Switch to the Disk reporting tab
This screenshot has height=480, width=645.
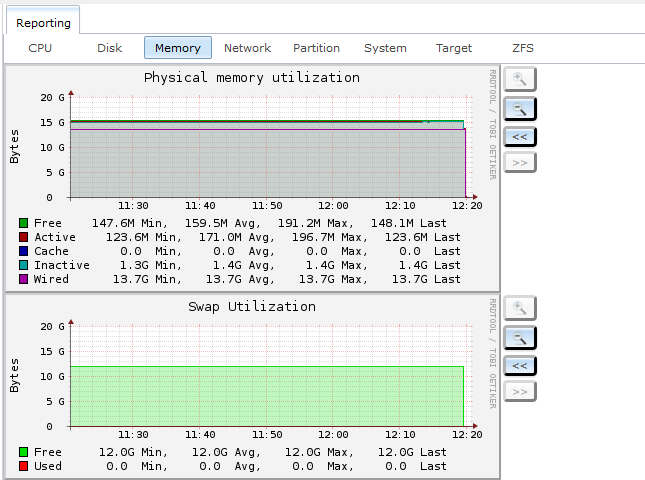click(x=109, y=48)
